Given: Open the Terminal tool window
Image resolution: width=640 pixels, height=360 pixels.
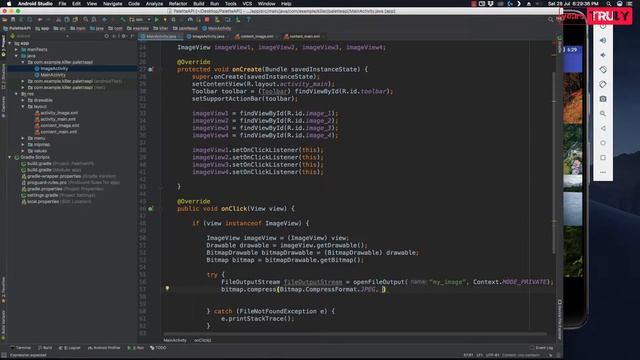Looking at the screenshot, I should 21,348.
